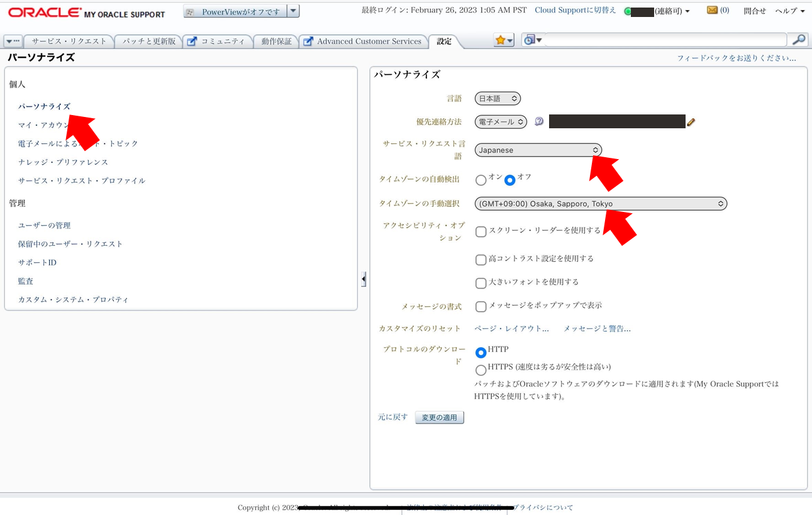
Task: Open 監査 in left menu
Action: [25, 282]
